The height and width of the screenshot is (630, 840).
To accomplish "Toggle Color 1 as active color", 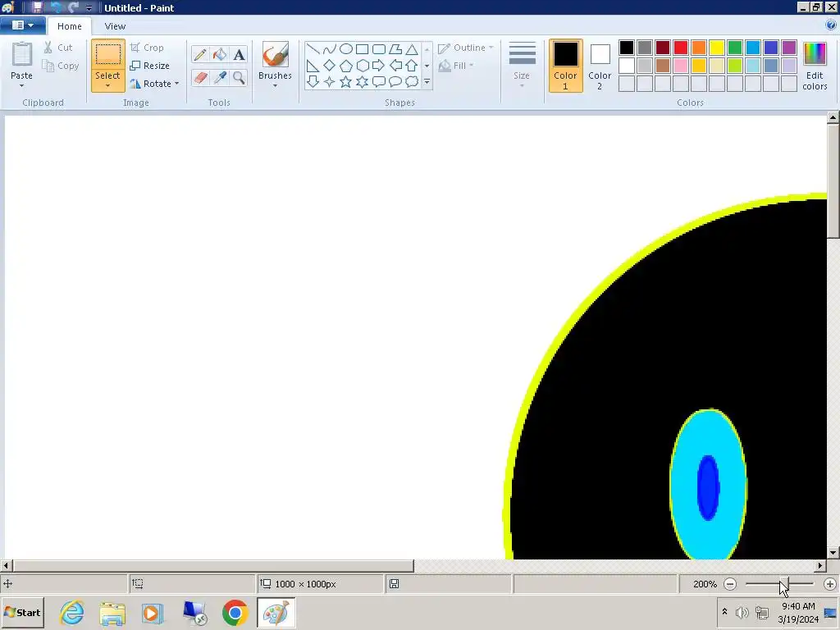I will 565,66.
